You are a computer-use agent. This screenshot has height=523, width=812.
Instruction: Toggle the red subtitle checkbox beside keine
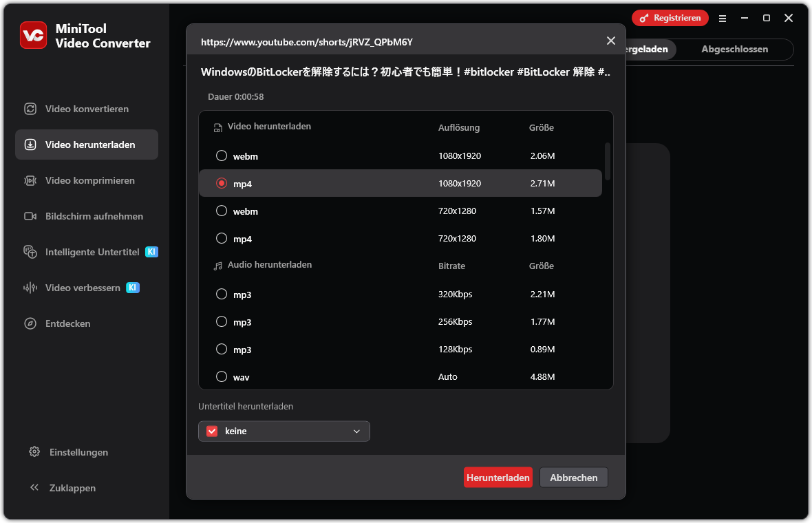click(x=212, y=431)
